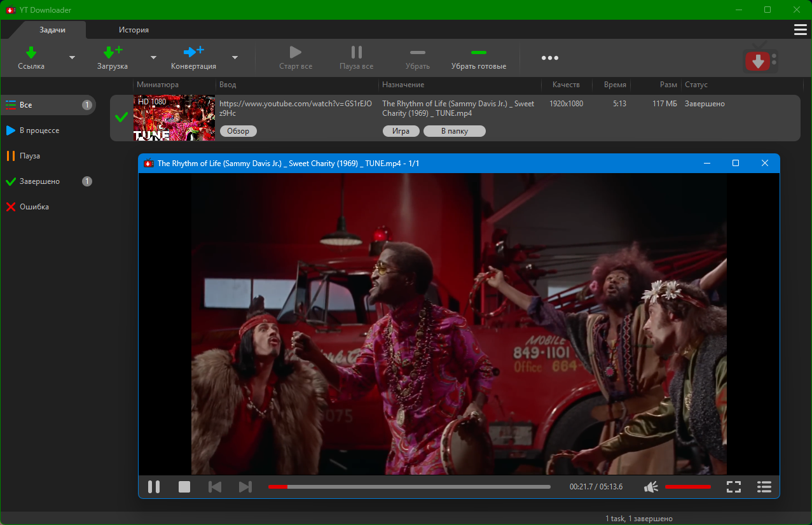The width and height of the screenshot is (812, 525).
Task: Toggle fullscreen mode in player
Action: click(734, 487)
